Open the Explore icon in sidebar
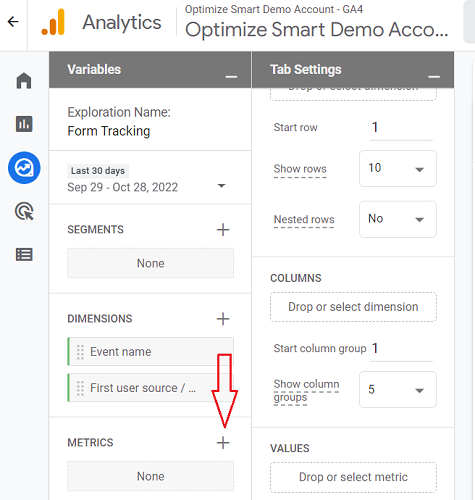This screenshot has width=475, height=500. (x=24, y=168)
